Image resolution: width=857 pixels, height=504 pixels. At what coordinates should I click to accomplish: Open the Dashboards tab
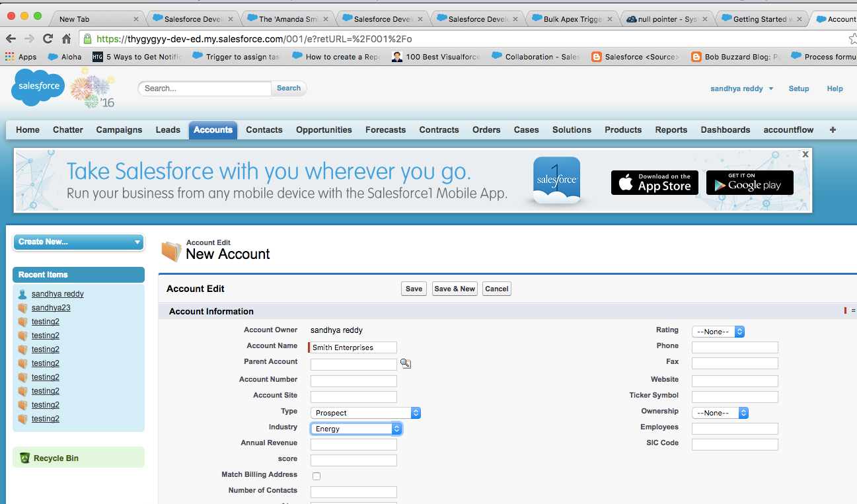coord(726,130)
